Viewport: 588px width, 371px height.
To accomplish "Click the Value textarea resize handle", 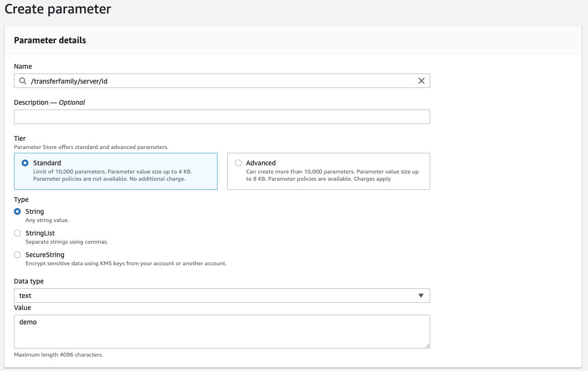I will tap(427, 345).
